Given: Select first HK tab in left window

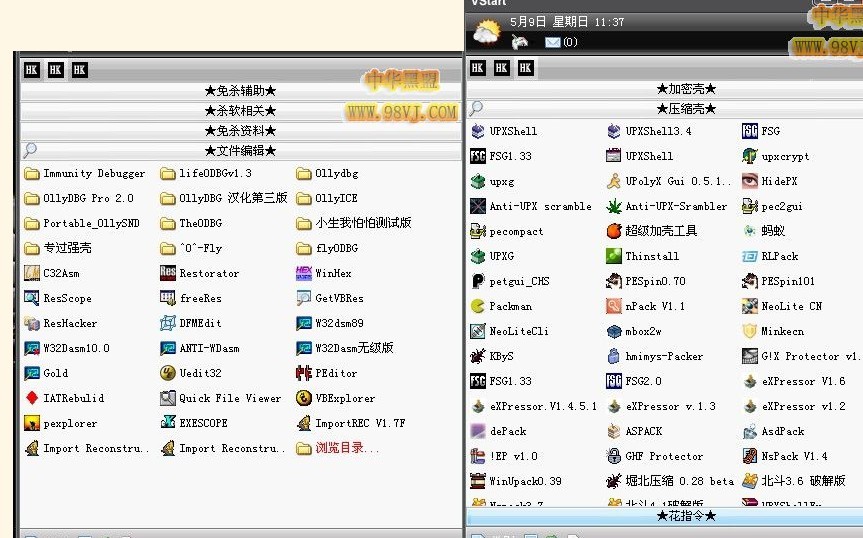Looking at the screenshot, I should [x=31, y=70].
